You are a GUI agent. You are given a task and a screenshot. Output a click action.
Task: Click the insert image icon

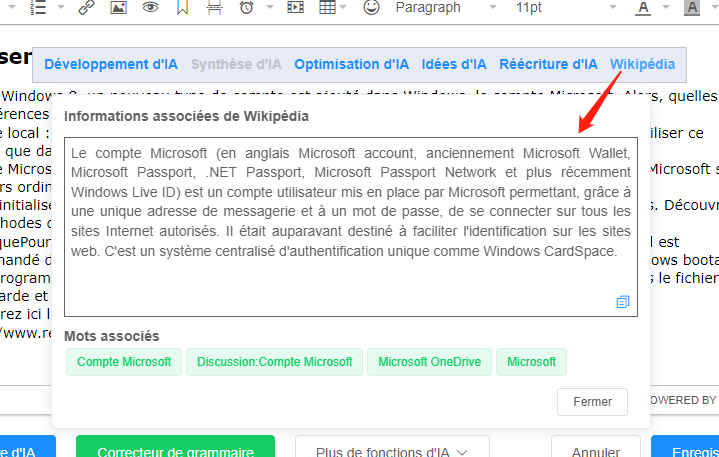118,7
